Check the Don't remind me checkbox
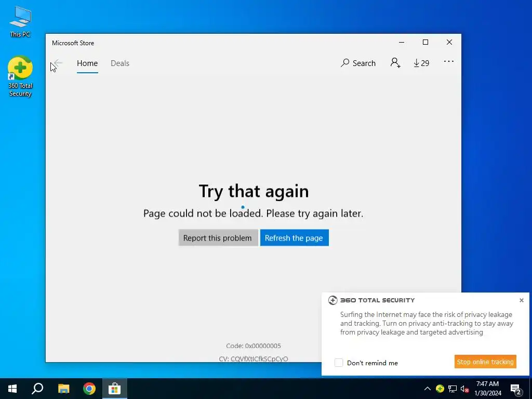Image resolution: width=532 pixels, height=399 pixels. pos(339,363)
